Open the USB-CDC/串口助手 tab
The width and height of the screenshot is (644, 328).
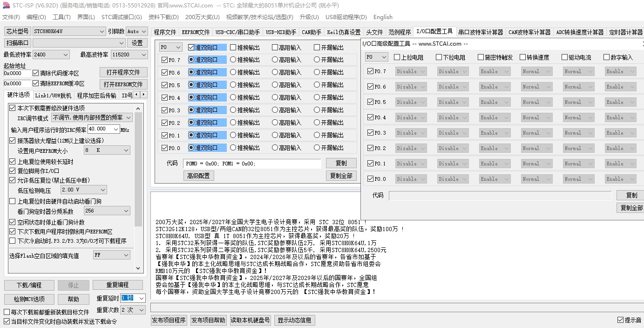tap(237, 32)
